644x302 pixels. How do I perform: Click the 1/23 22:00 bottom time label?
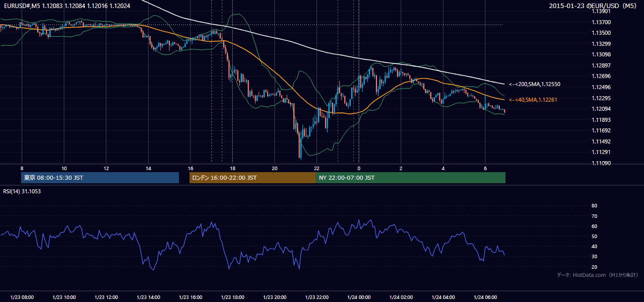(x=316, y=297)
